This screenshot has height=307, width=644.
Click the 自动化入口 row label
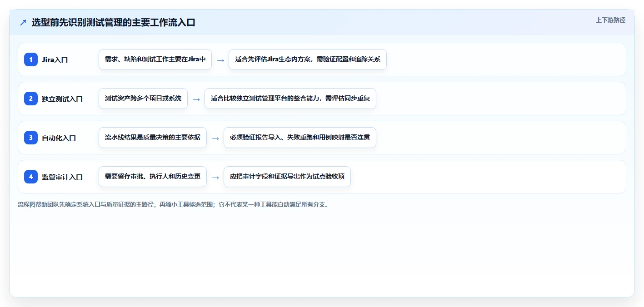[x=59, y=138]
